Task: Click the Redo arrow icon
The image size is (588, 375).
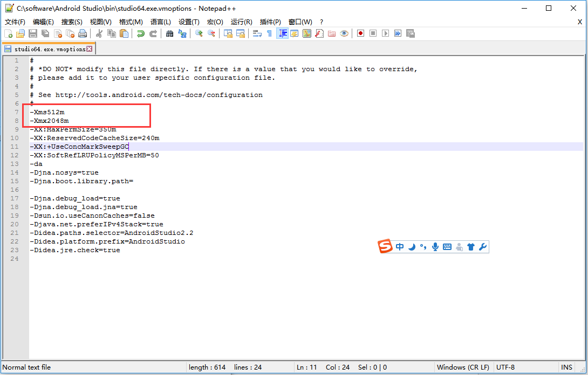Action: (153, 34)
